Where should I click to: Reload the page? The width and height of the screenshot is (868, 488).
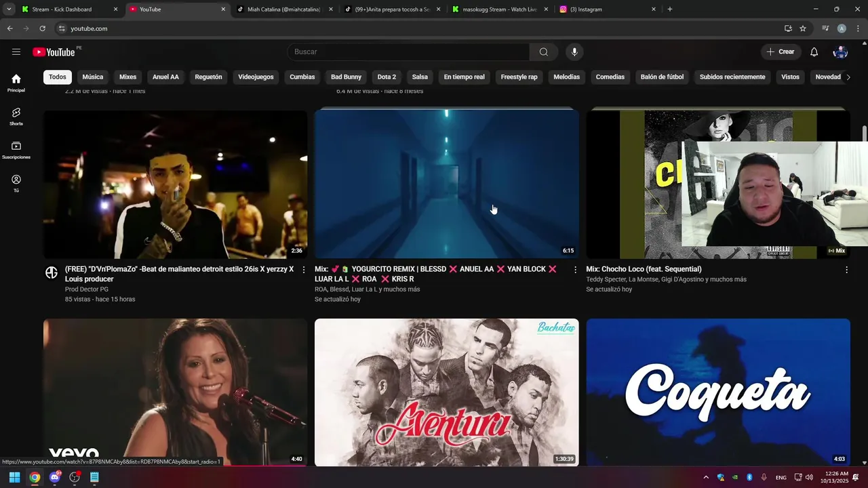pyautogui.click(x=42, y=28)
